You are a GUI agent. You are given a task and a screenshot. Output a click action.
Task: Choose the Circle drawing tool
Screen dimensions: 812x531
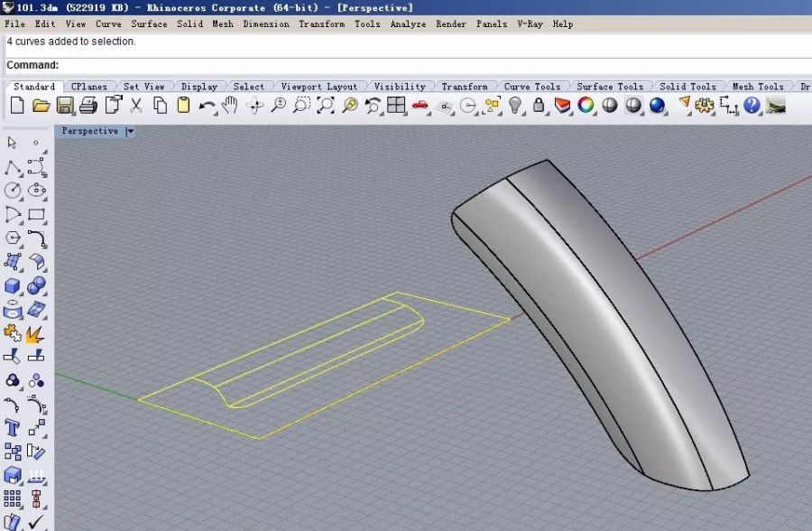(x=13, y=191)
